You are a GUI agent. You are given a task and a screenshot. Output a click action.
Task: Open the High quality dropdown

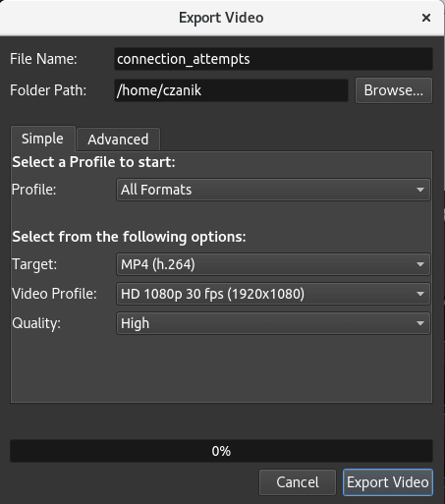(x=273, y=323)
